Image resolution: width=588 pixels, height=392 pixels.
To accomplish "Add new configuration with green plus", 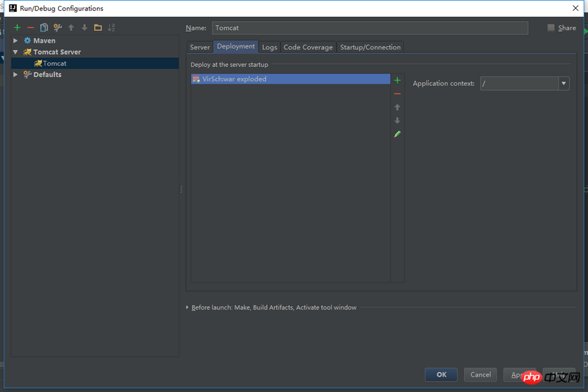I will pyautogui.click(x=17, y=27).
